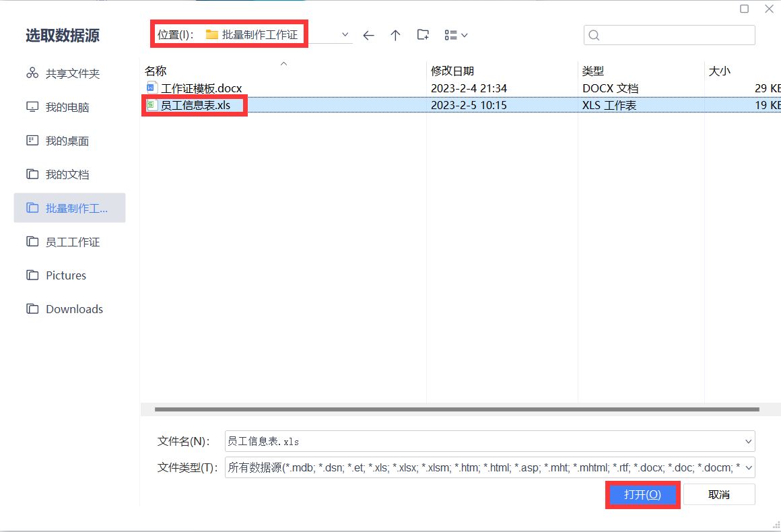Open 我的文档 in the sidebar
The height and width of the screenshot is (532, 781).
pos(70,174)
